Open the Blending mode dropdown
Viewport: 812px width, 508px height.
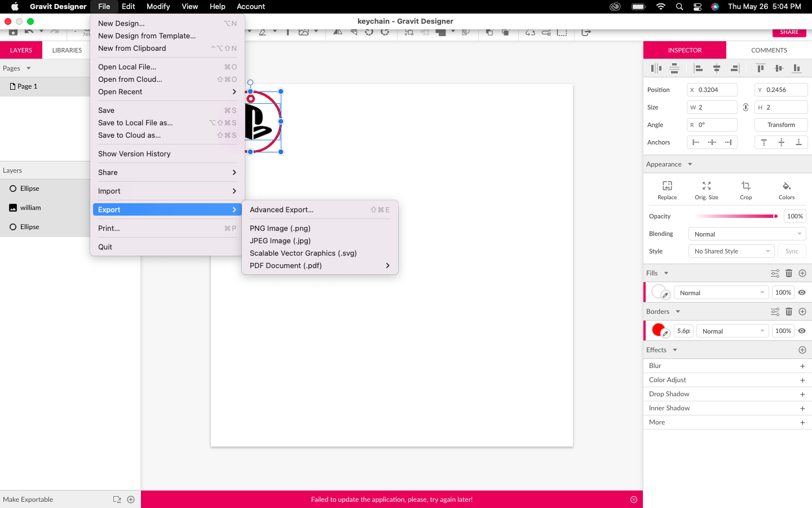(x=747, y=234)
